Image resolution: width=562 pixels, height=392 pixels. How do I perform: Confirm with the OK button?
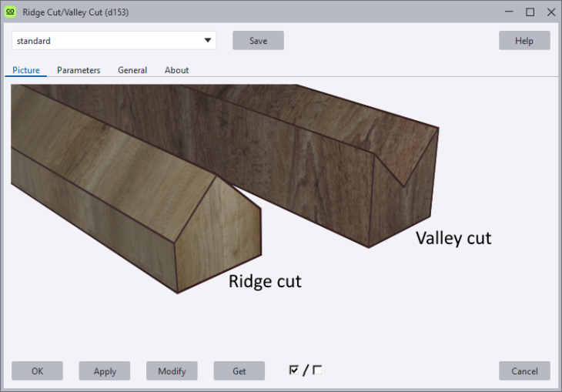[x=37, y=371]
